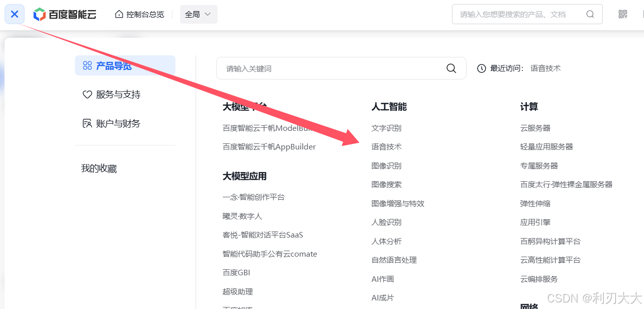The width and height of the screenshot is (644, 309).
Task: Open 客悦·智能对话平台SaaS
Action: pyautogui.click(x=263, y=235)
